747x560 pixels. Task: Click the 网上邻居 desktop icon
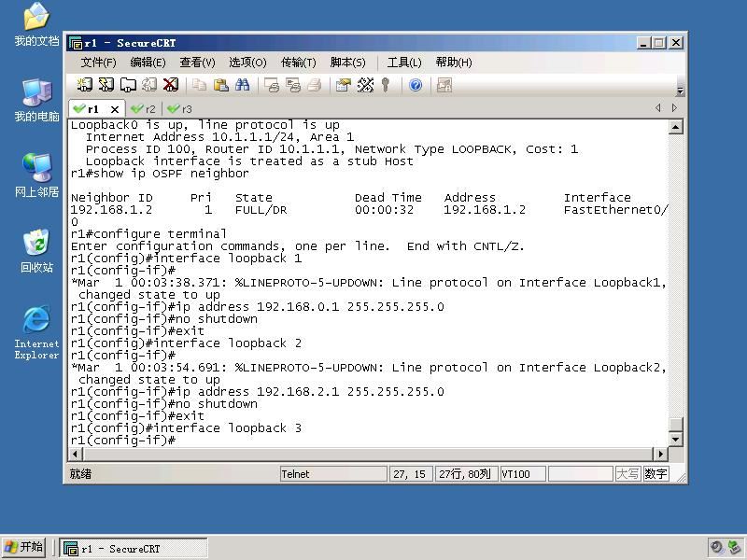click(x=36, y=175)
